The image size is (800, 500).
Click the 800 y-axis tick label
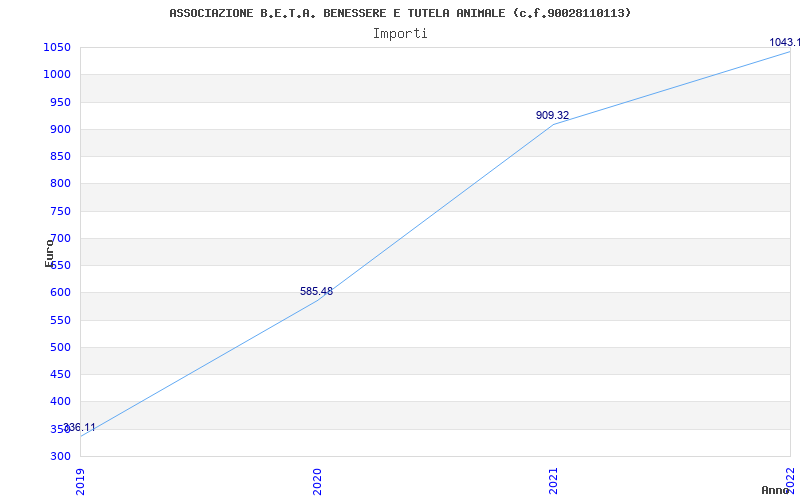(60, 184)
